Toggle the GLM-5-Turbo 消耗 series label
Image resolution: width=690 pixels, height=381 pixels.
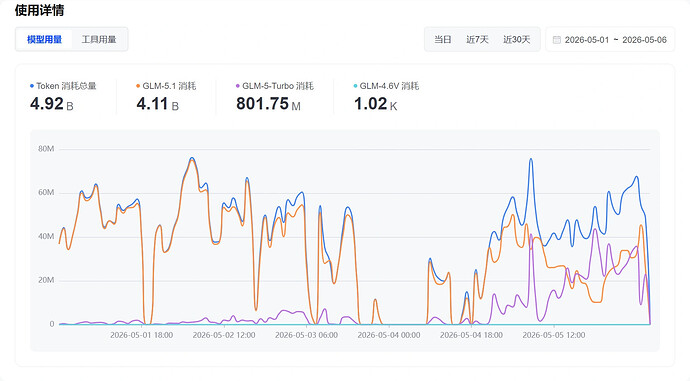coord(278,86)
